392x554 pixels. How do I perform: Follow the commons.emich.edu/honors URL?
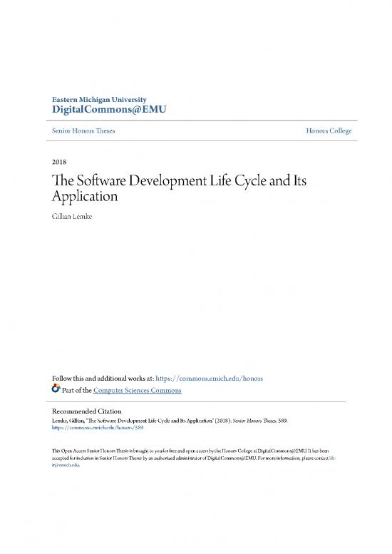click(209, 379)
